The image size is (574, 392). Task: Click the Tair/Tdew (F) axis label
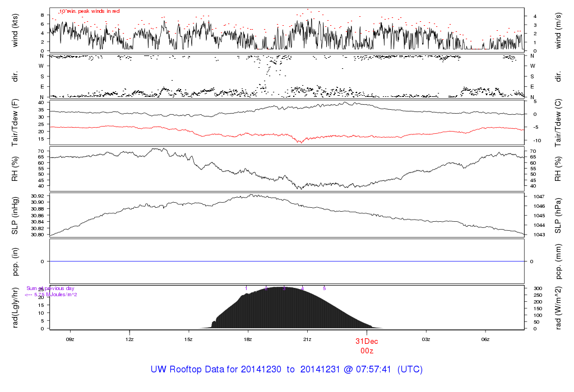pos(15,121)
